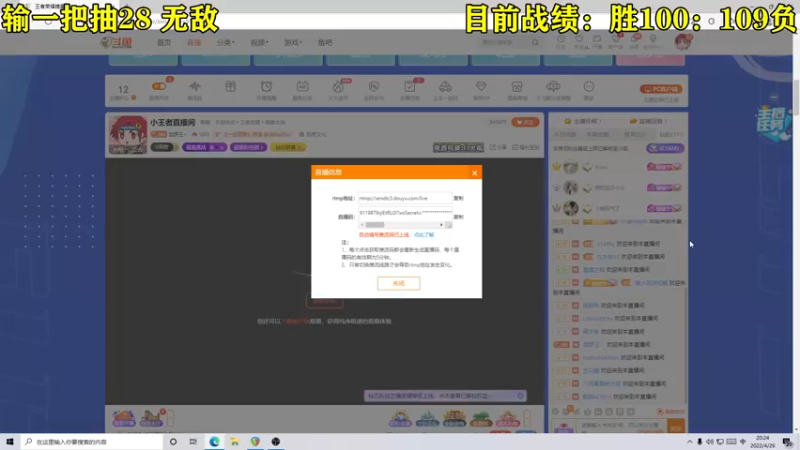Image resolution: width=800 pixels, height=450 pixels.
Task: Click the chat message input field
Action: point(622,426)
